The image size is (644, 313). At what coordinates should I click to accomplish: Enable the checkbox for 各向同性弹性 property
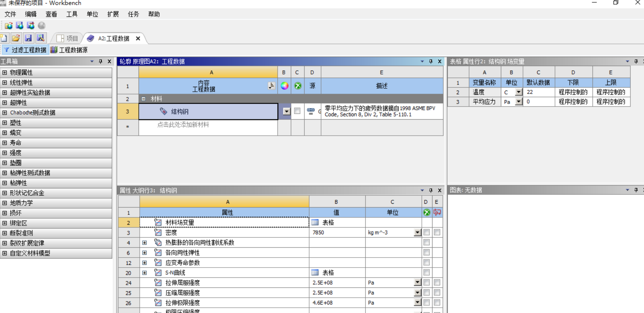[426, 253]
